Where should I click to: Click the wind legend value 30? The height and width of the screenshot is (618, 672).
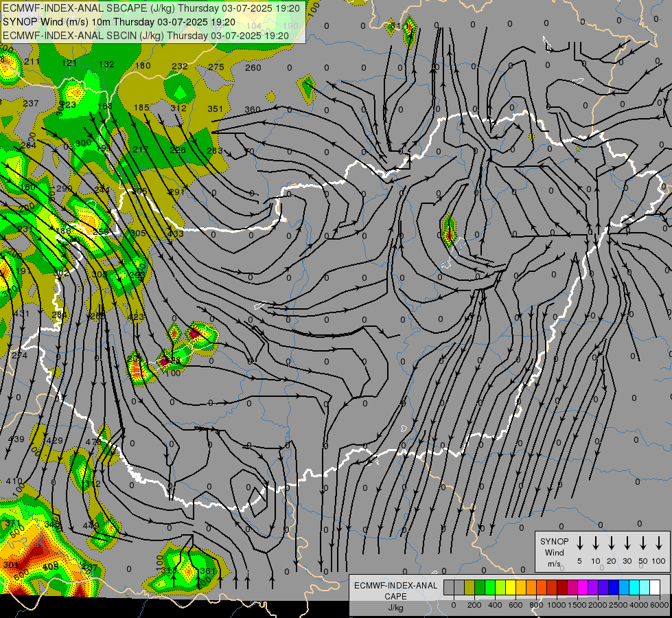pos(627,561)
